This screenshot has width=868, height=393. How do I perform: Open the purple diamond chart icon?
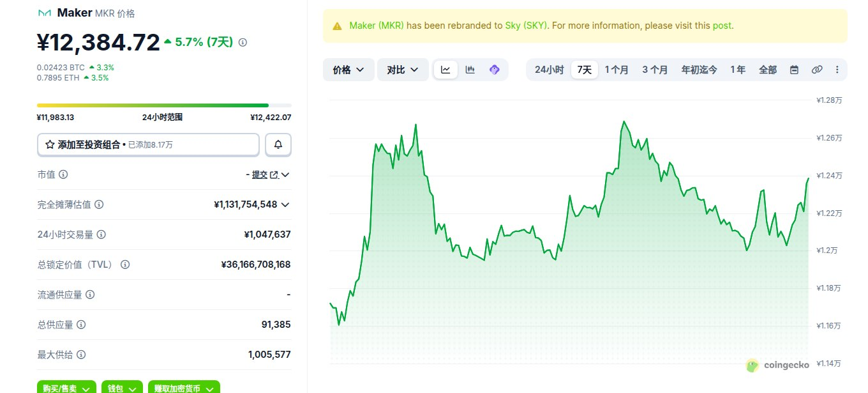pyautogui.click(x=494, y=70)
